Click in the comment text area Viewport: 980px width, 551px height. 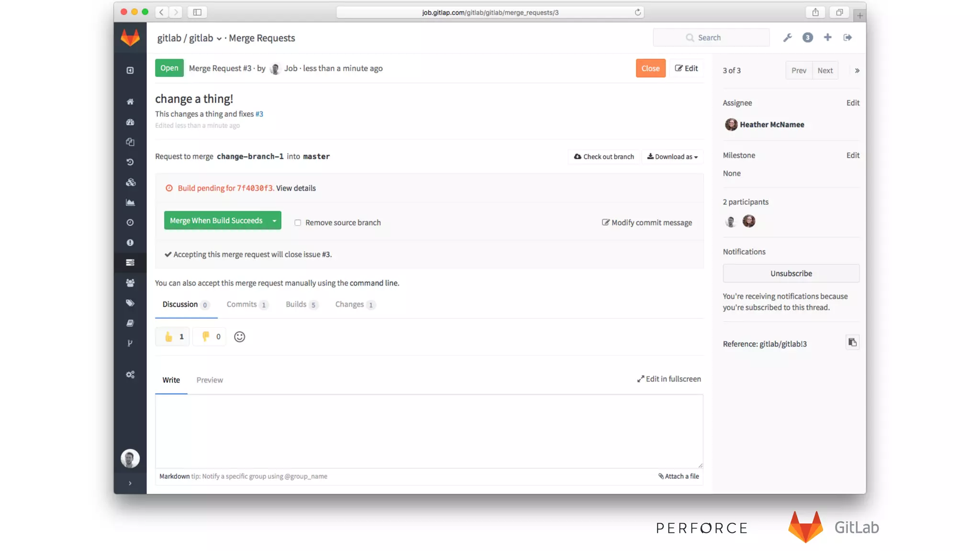tap(429, 430)
